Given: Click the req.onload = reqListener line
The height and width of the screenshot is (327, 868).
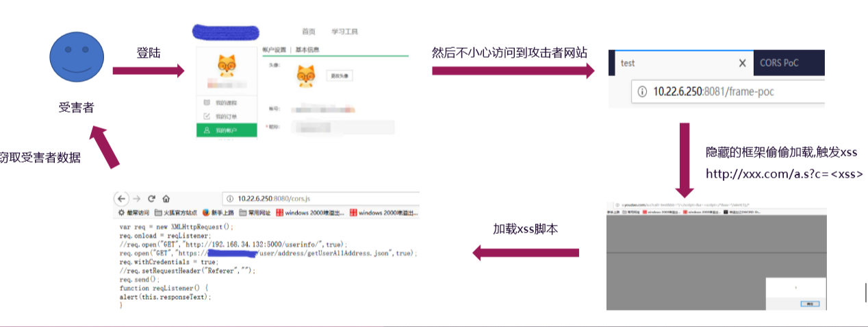Looking at the screenshot, I should (x=167, y=236).
